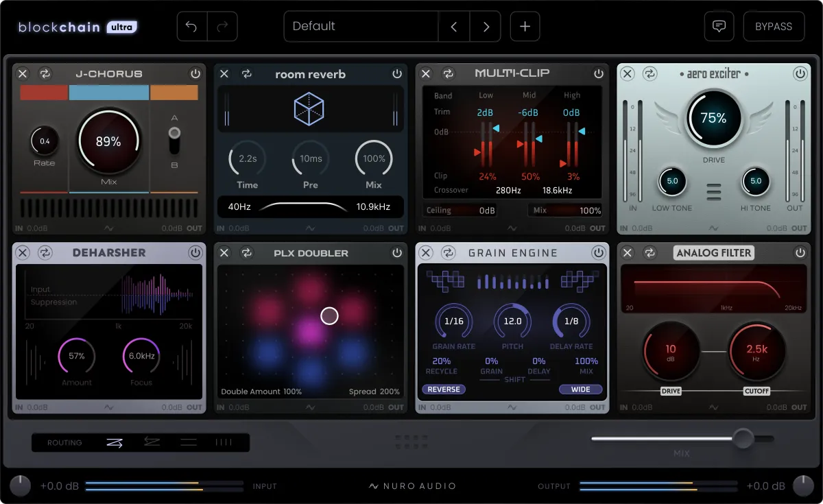Image resolution: width=823 pixels, height=504 pixels.
Task: Click the redo arrow icon
Action: point(222,27)
